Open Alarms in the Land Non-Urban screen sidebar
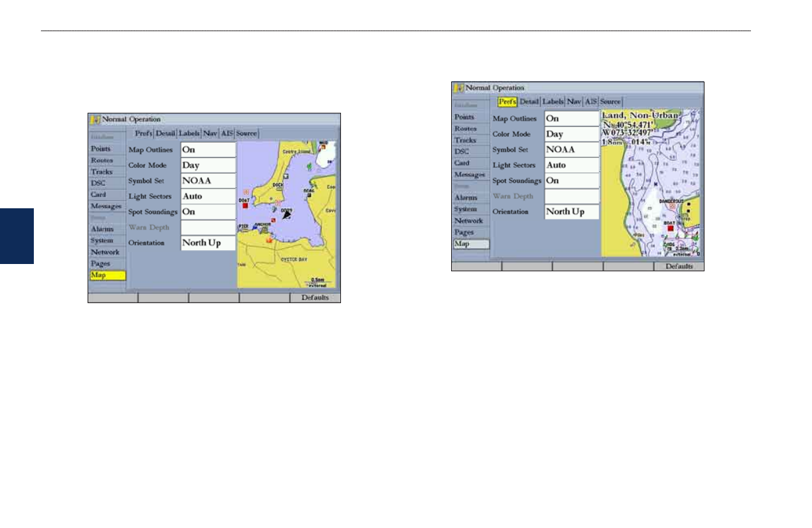 point(471,197)
